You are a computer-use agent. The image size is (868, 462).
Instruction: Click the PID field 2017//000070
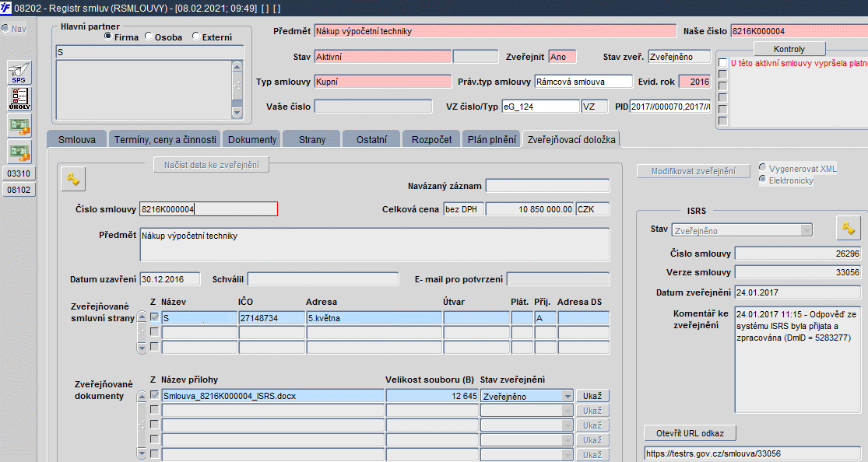(x=669, y=107)
